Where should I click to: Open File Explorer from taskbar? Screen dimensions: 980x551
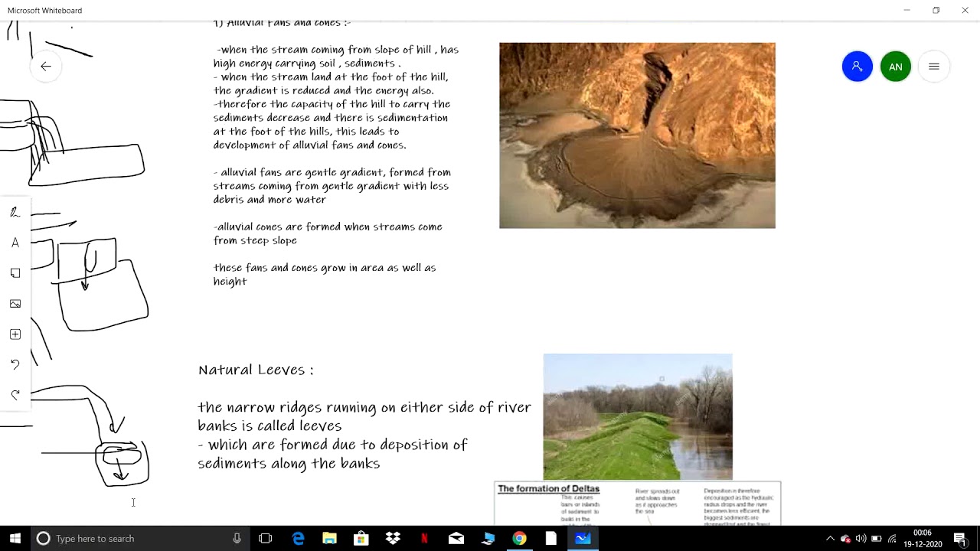[x=329, y=539]
